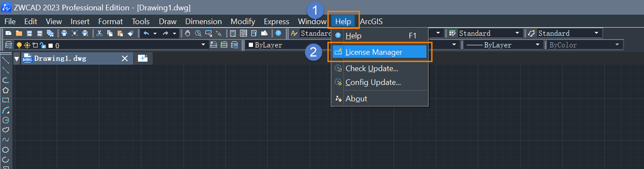Activate the Pan hand tool
The width and height of the screenshot is (644, 169).
188,33
